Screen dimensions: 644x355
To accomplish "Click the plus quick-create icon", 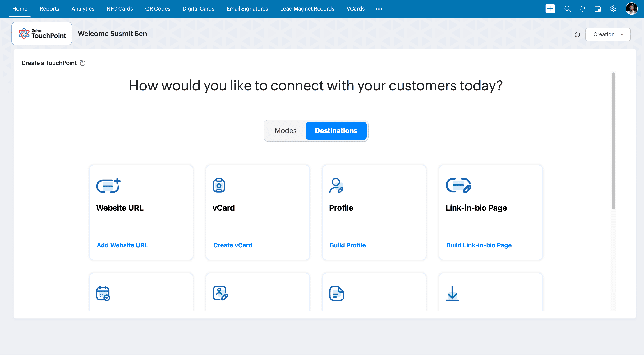I will pyautogui.click(x=550, y=9).
